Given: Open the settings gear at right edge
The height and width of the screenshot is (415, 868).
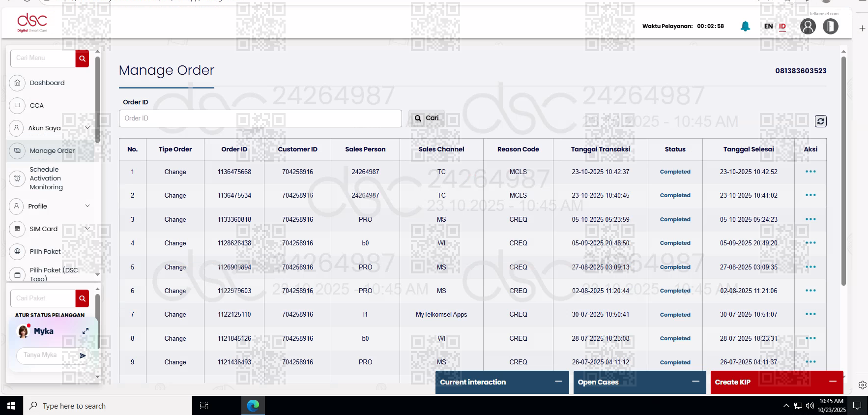Looking at the screenshot, I should [x=862, y=385].
